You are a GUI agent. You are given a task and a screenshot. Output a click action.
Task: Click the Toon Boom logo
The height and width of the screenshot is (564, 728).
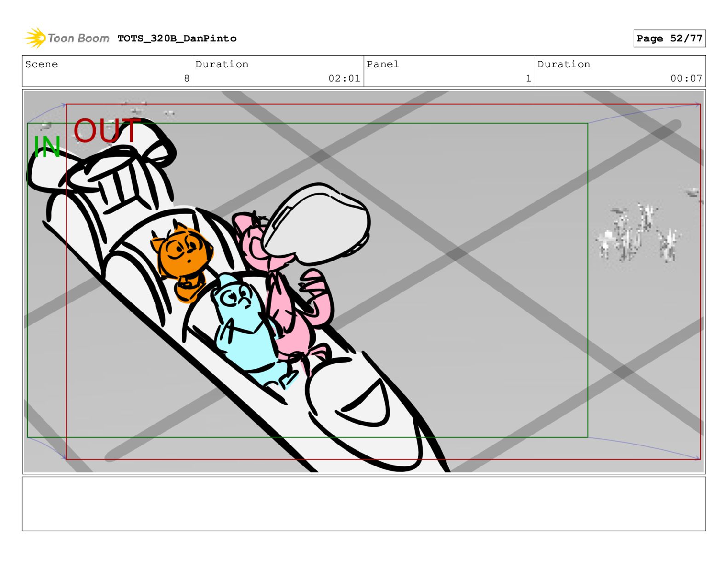click(67, 38)
